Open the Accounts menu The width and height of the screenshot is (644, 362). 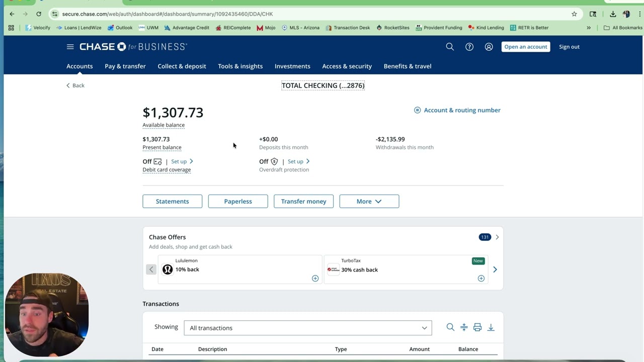pos(79,66)
